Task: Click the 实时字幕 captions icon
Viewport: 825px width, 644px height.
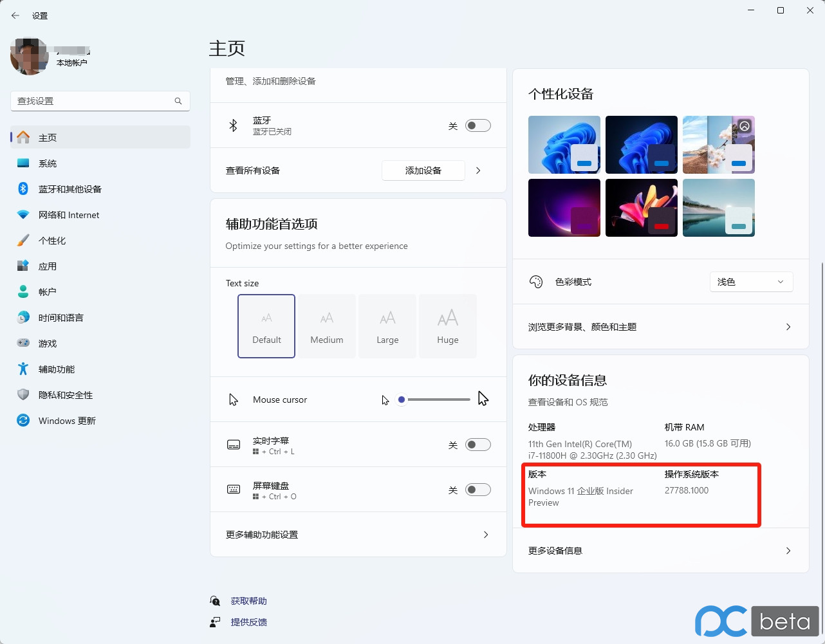Action: [234, 445]
